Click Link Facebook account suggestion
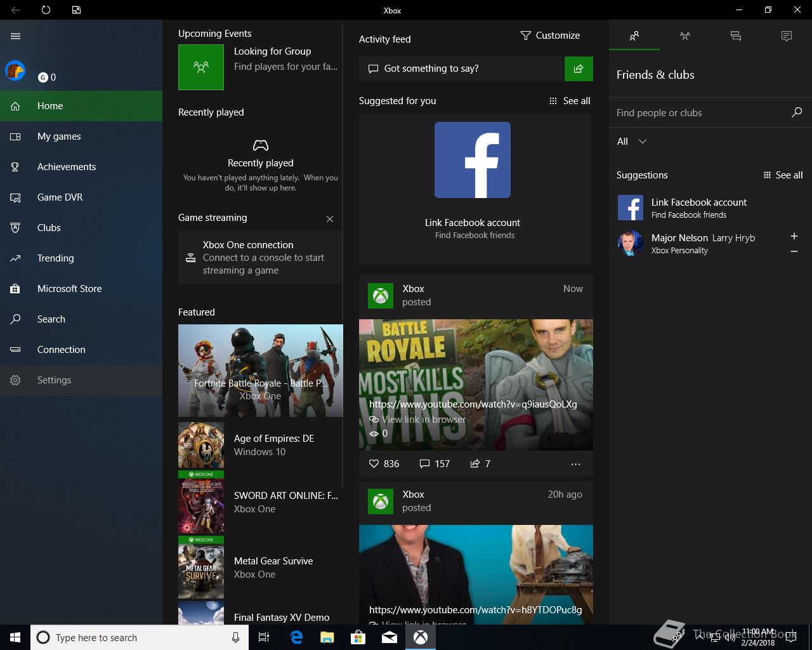The image size is (812, 650). tap(710, 208)
